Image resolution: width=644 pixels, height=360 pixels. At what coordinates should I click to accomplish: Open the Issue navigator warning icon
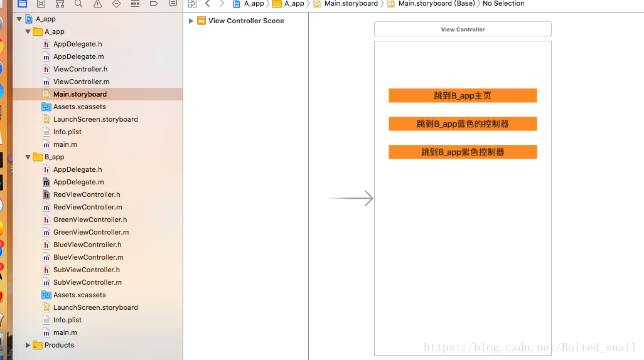(97, 4)
